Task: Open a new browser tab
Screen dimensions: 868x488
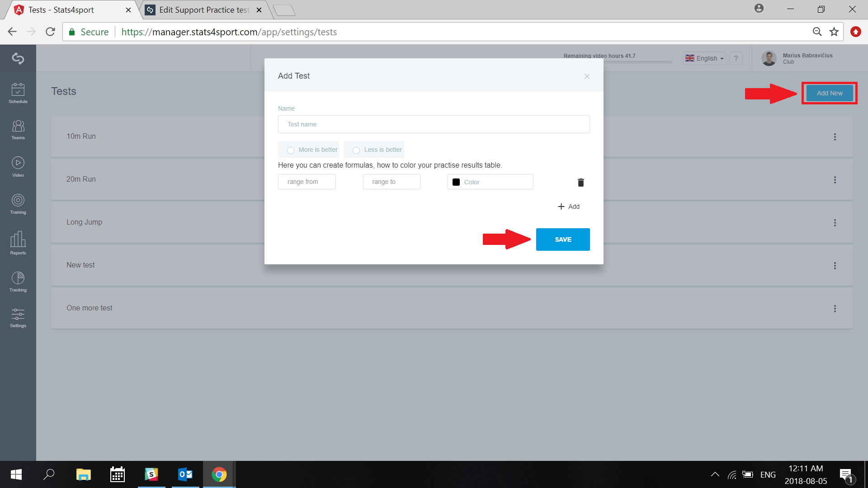Action: click(x=284, y=10)
